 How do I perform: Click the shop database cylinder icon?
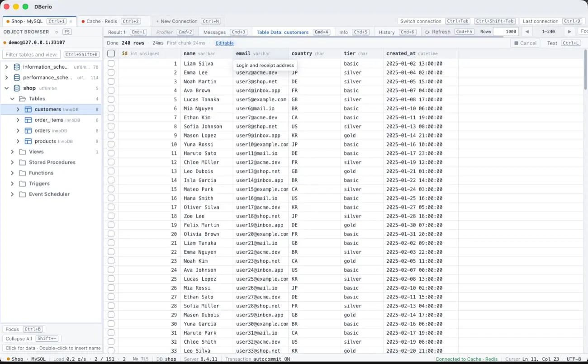pyautogui.click(x=17, y=88)
